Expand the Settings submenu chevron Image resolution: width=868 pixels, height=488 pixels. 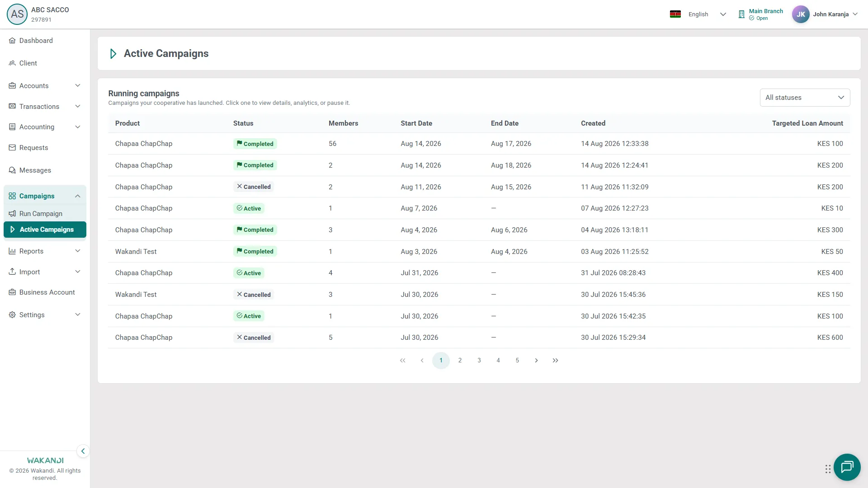pos(78,314)
